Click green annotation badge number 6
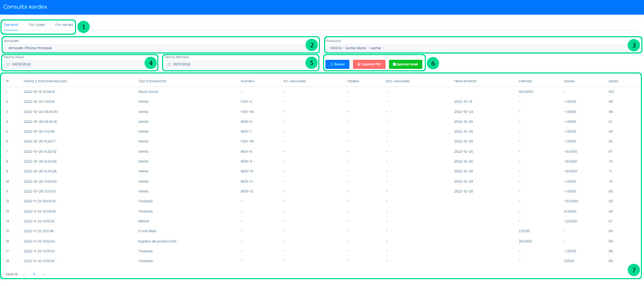The image size is (644, 286). (433, 63)
